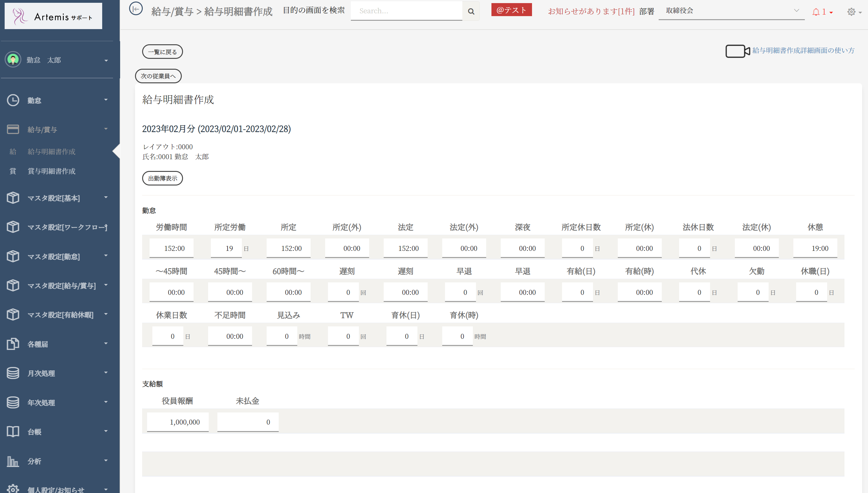Viewport: 868px width, 493px height.
Task: Click the video camera tutorial icon
Action: pos(737,51)
